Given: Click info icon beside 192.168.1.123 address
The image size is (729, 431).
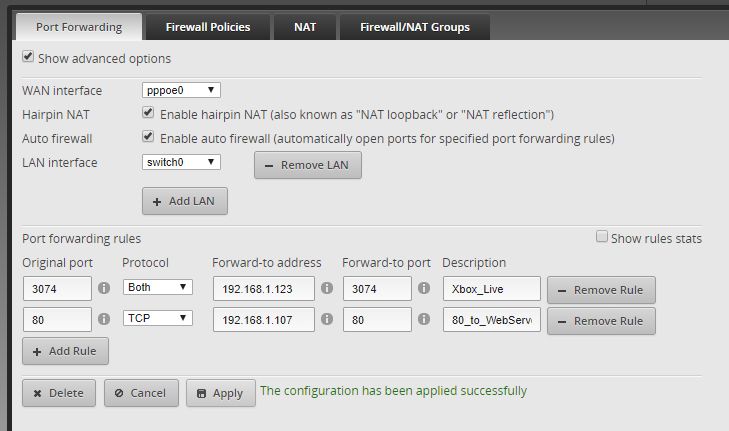Looking at the screenshot, I should [326, 289].
